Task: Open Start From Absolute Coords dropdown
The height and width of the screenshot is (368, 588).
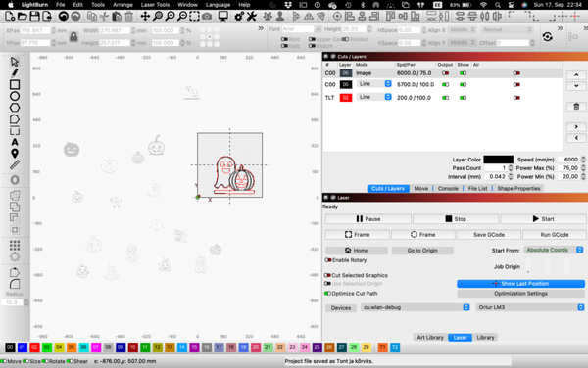Action: point(555,250)
